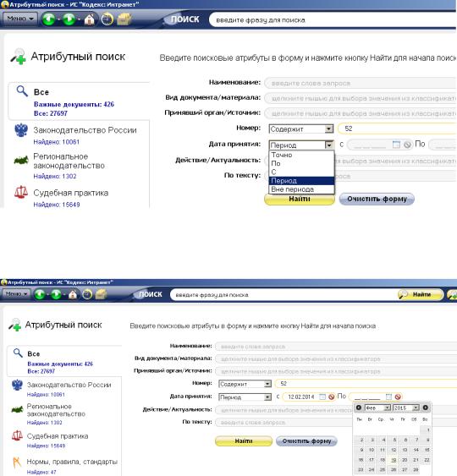Open history clock icon in lower window
The width and height of the screenshot is (457, 476).
[x=87, y=294]
